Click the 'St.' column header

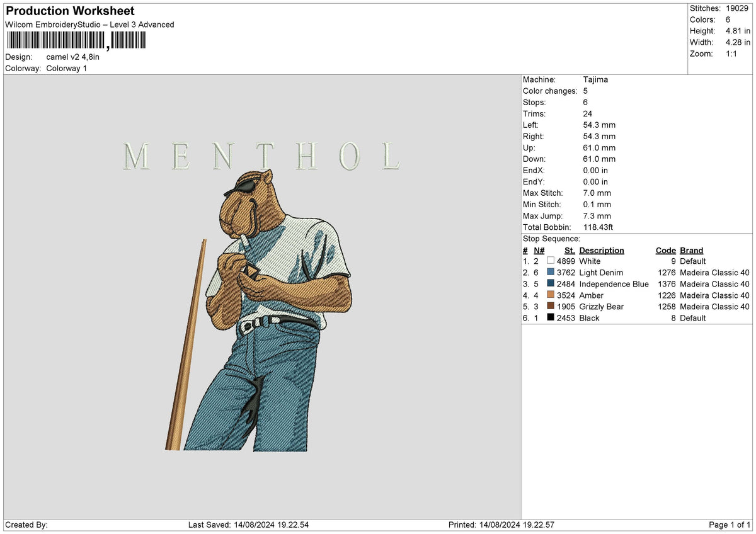pos(570,250)
